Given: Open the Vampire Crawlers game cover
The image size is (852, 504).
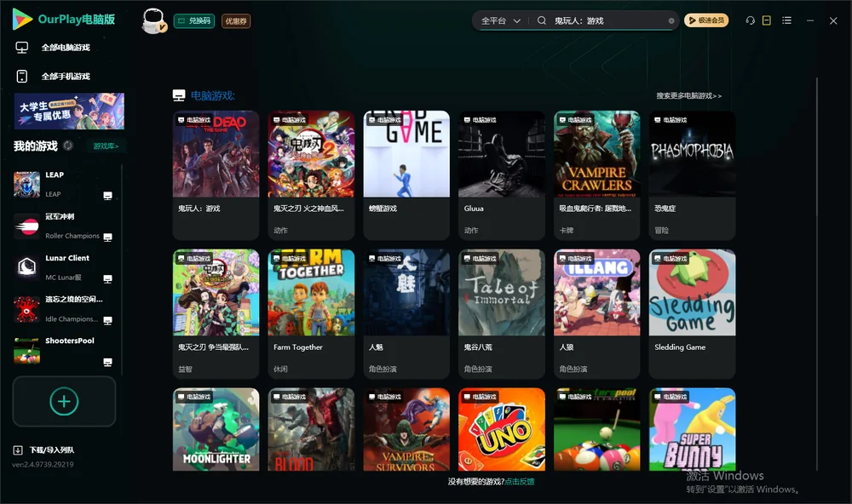Looking at the screenshot, I should point(597,154).
